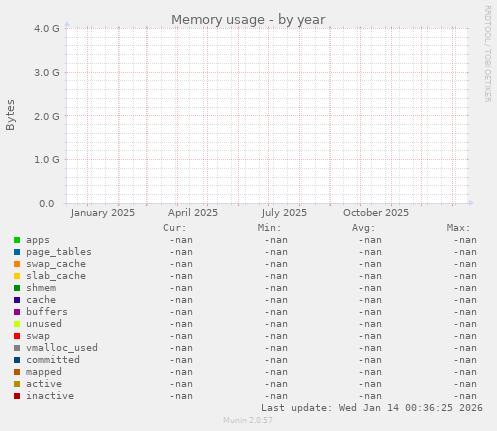
Task: Click the Cur value for committed
Action: pyautogui.click(x=181, y=360)
